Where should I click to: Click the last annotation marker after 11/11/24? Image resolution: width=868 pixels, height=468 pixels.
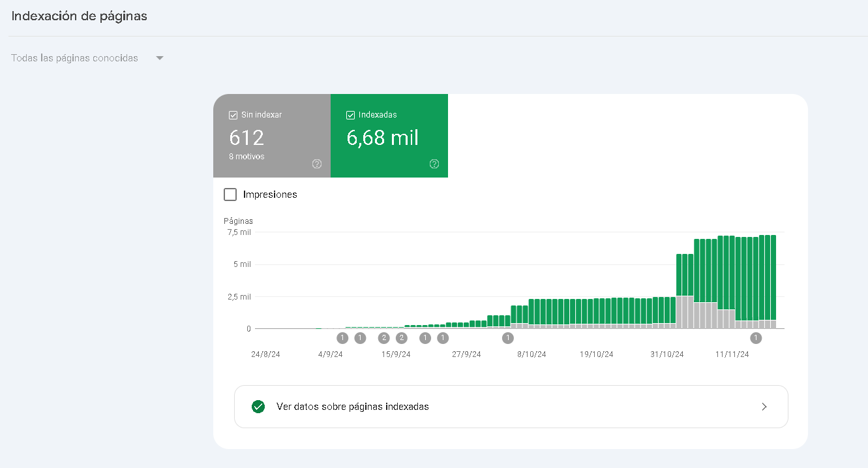[756, 338]
